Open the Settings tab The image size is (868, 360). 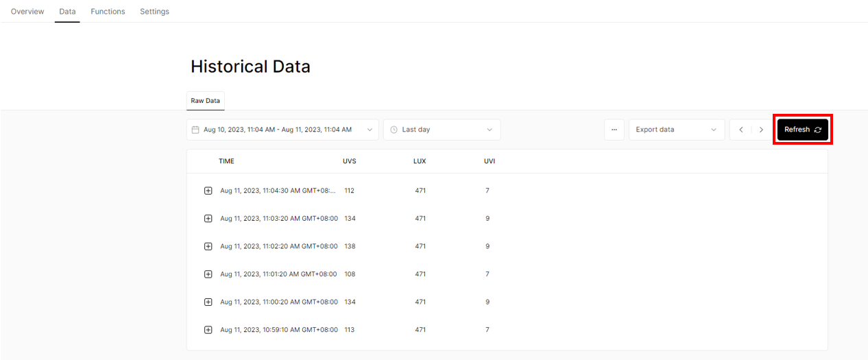pyautogui.click(x=154, y=12)
